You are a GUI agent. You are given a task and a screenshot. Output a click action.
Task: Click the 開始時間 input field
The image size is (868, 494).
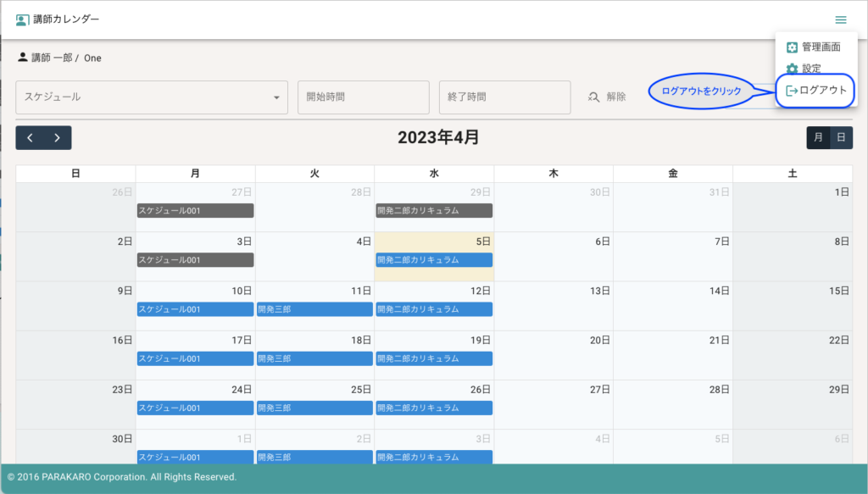tap(364, 97)
